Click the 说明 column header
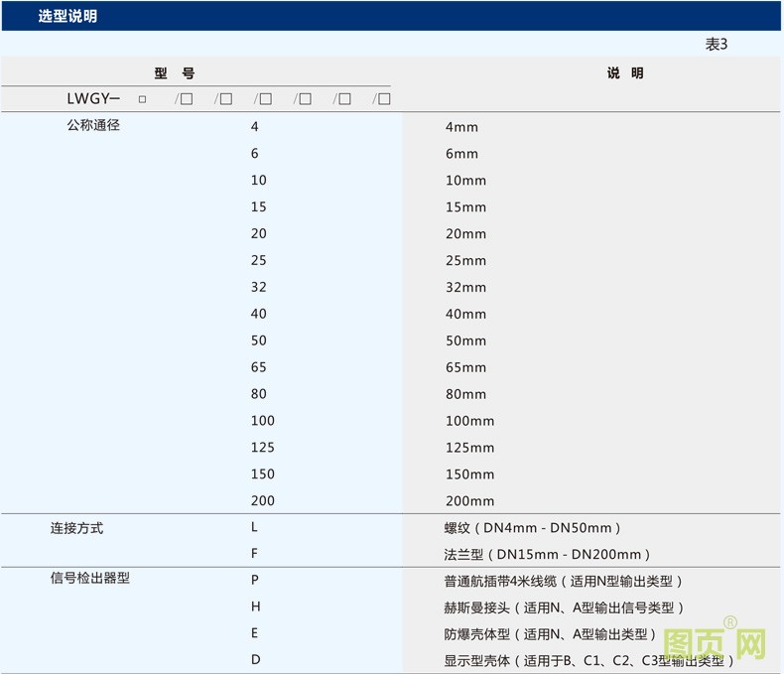784x674 pixels. coord(625,73)
